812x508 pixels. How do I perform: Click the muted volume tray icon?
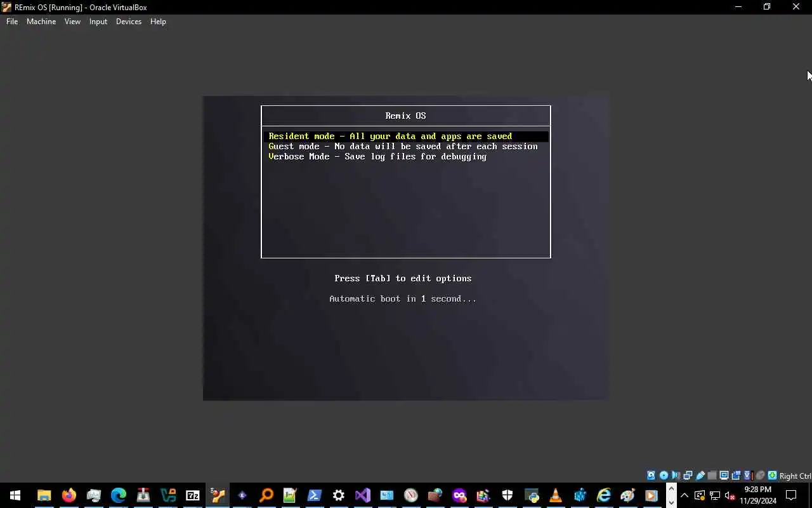point(730,495)
